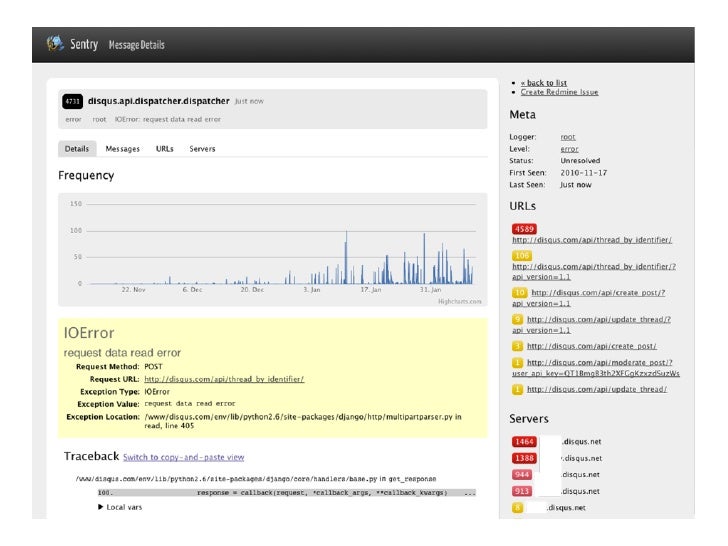This screenshot has width=728, height=546.
Task: Click First Seen date 2010-11-17
Action: coord(584,173)
